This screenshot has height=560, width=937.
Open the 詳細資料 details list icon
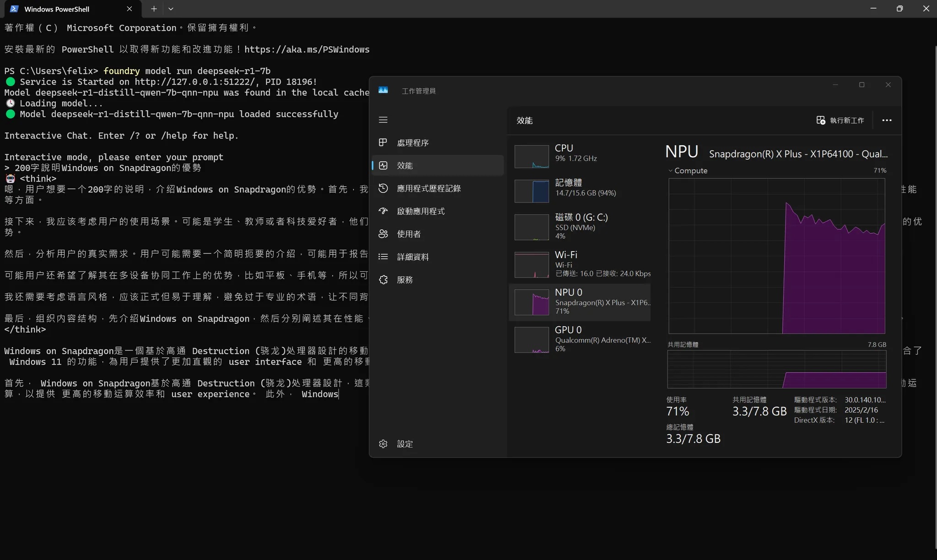[383, 257]
